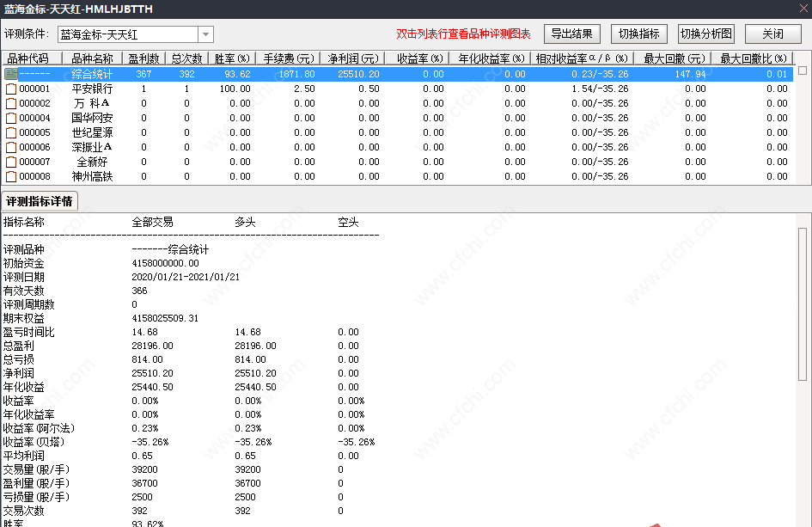Click max drawdown value 147.94

(690, 74)
